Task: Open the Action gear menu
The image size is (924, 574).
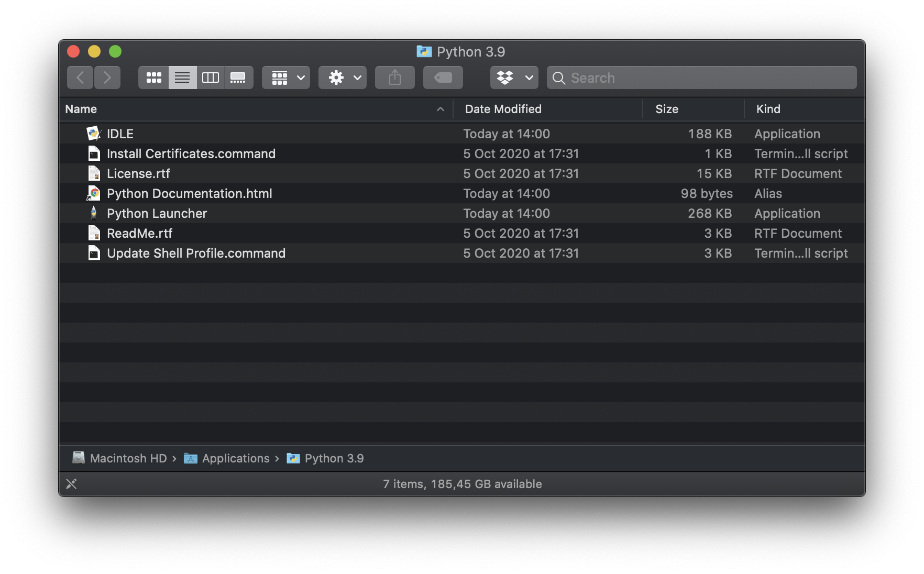Action: pos(343,78)
